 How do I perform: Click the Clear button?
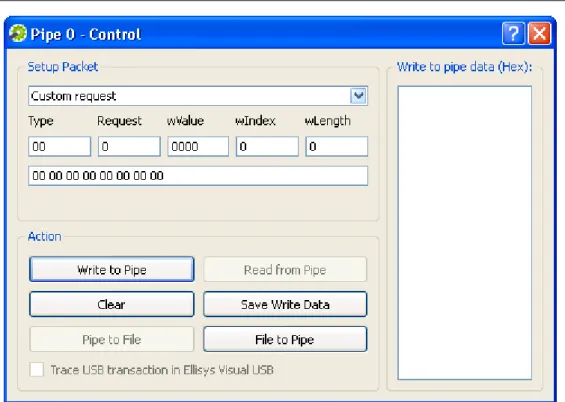(112, 304)
